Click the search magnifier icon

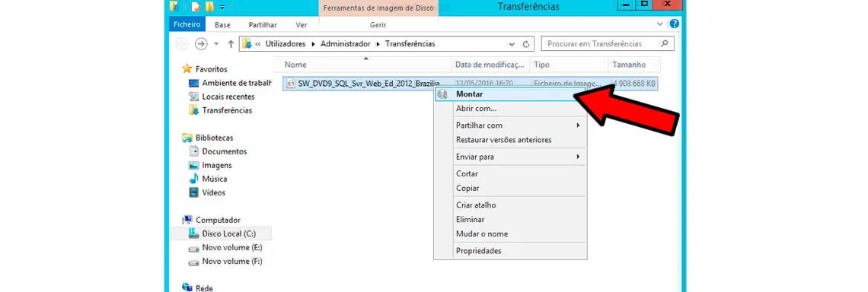coord(664,43)
